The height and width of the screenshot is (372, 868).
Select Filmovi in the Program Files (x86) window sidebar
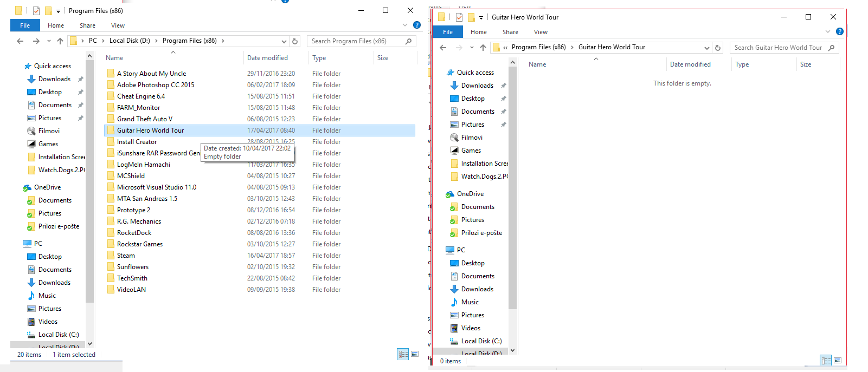point(49,131)
